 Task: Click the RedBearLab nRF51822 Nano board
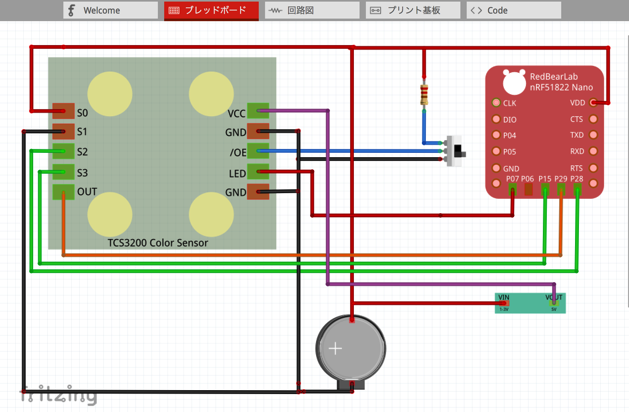click(544, 132)
